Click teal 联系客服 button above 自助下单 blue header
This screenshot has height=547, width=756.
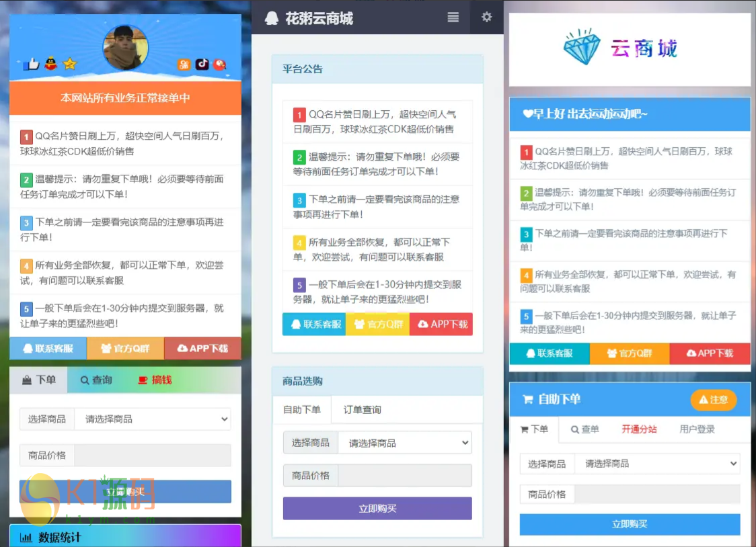point(550,353)
